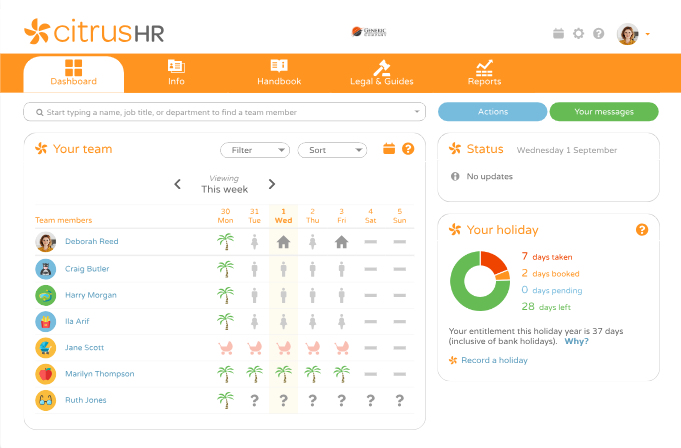Click the Record a holiday link
This screenshot has width=681, height=448.
494,360
